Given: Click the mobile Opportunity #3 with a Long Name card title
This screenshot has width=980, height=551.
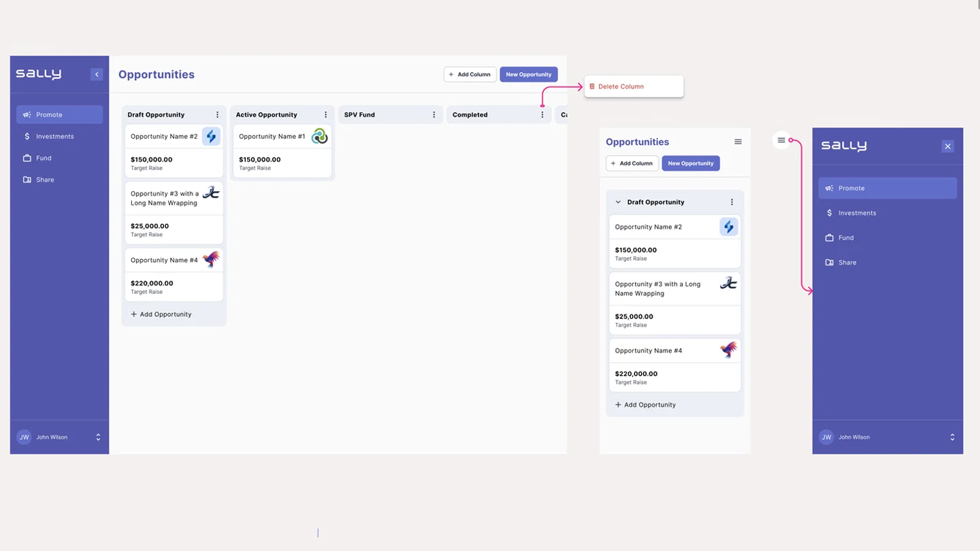Looking at the screenshot, I should [657, 289].
